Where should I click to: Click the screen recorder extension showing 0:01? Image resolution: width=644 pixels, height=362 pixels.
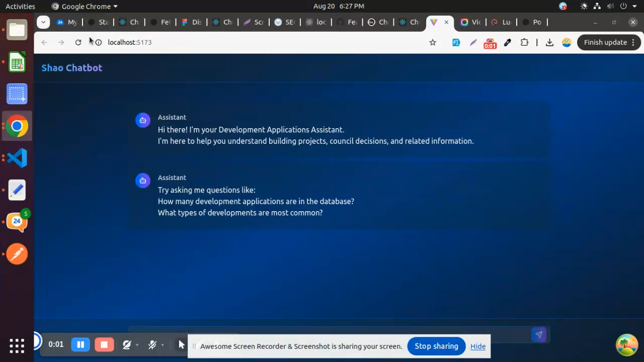[x=490, y=43]
